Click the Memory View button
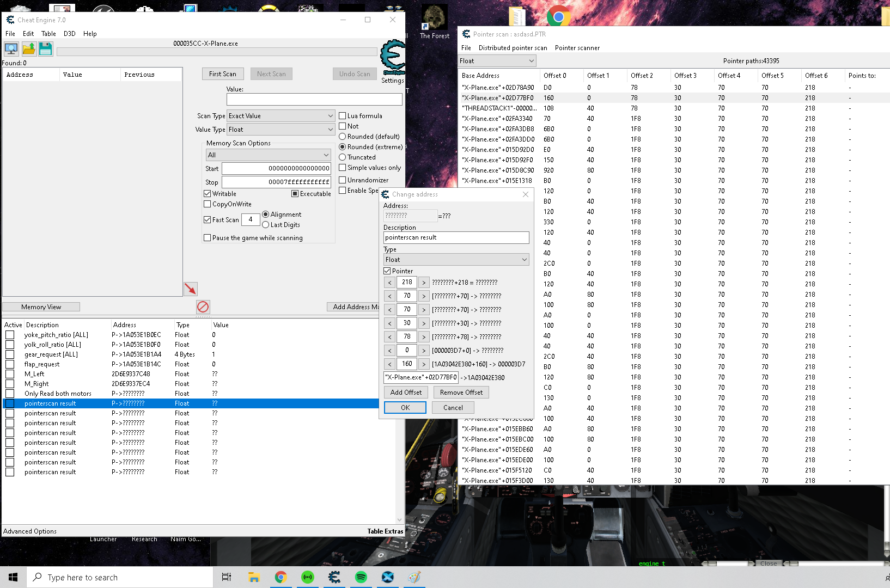Screen dimensions: 890x588 (41, 307)
